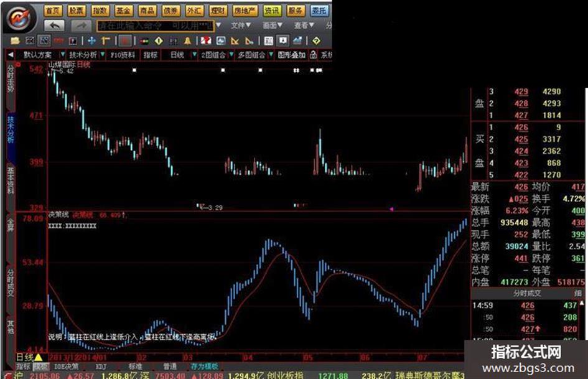Open the 服务 services tab
Viewport: 588px width, 379px height.
295,11
